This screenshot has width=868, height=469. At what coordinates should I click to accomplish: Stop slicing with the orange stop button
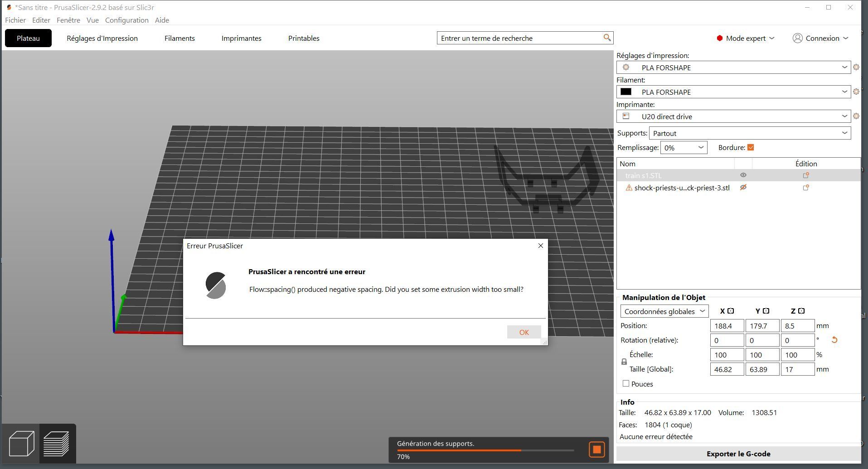[596, 450]
